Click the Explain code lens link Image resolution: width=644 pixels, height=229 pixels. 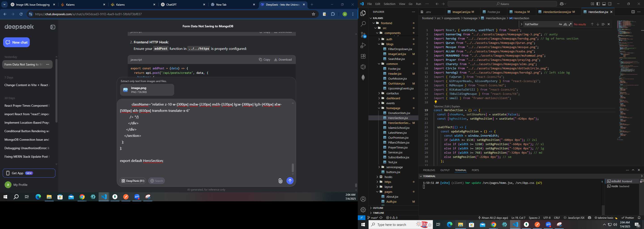[456, 106]
